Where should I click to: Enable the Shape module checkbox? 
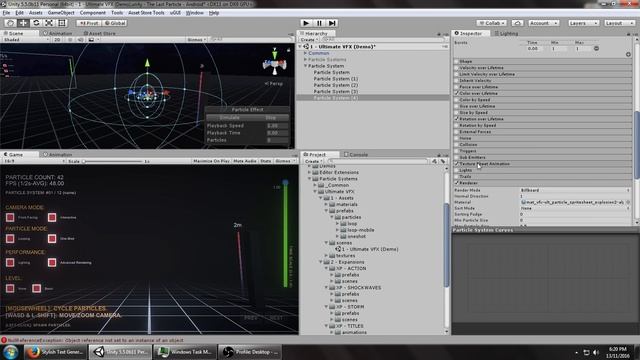457,61
